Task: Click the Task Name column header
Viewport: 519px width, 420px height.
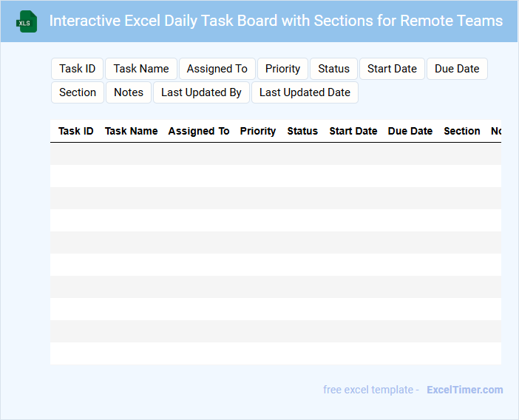Action: click(131, 131)
